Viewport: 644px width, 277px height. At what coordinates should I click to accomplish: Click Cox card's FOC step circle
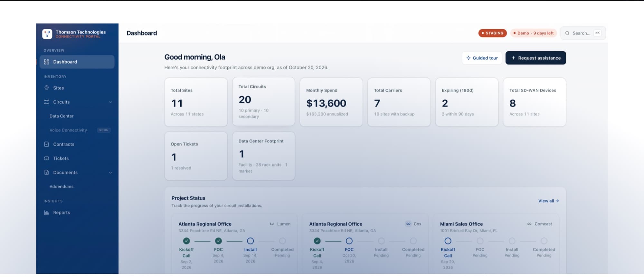click(349, 241)
